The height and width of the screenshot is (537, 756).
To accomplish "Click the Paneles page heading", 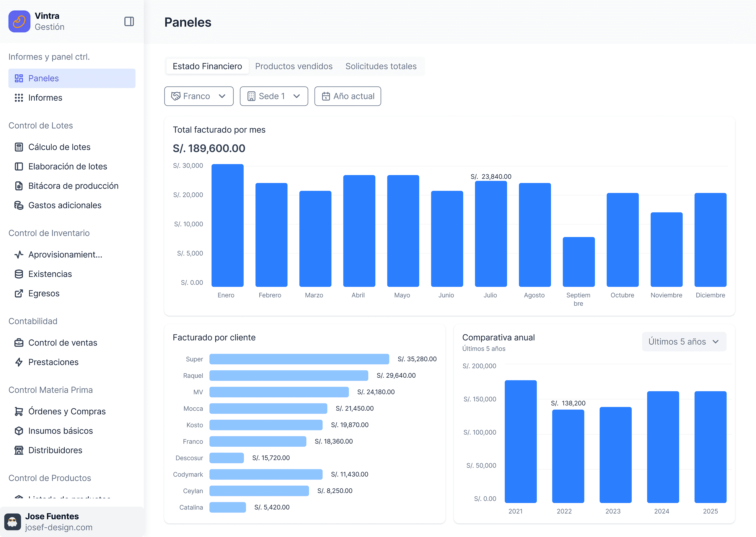I will pos(188,22).
